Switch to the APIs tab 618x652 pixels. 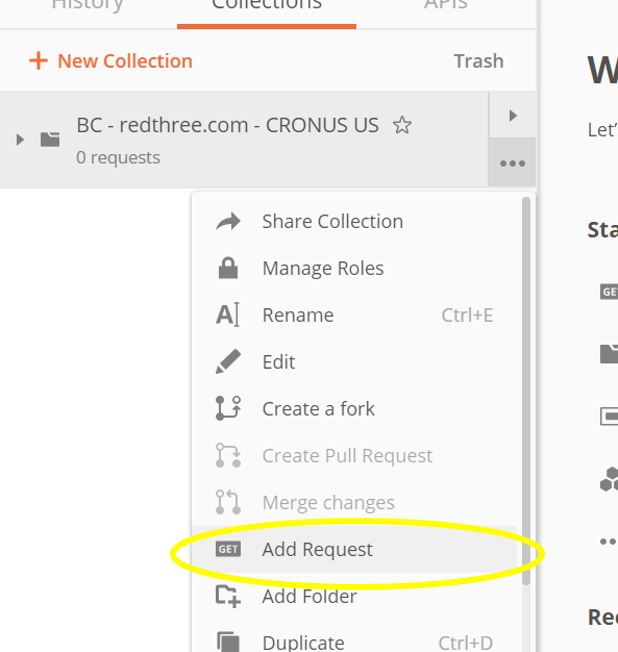[446, 6]
